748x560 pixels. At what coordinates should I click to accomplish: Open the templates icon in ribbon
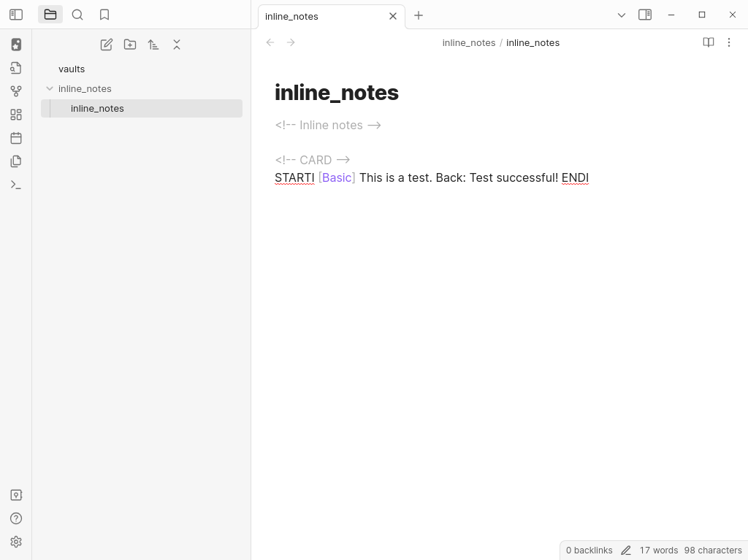[x=16, y=161]
